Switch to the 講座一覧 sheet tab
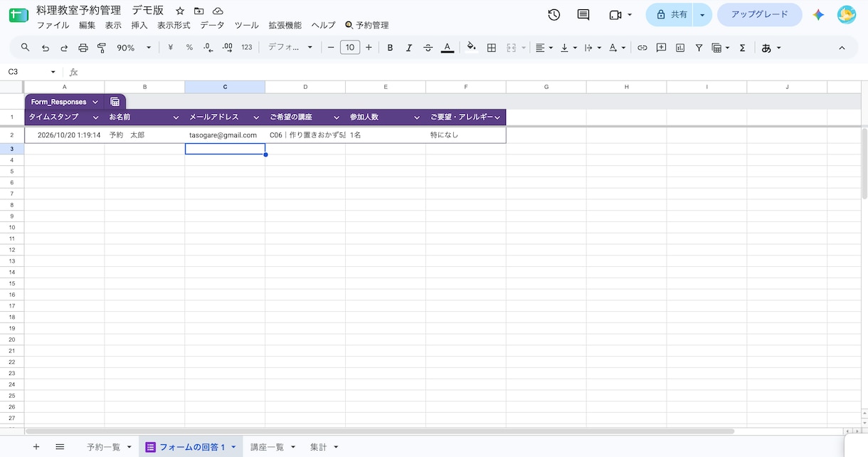 [268, 447]
